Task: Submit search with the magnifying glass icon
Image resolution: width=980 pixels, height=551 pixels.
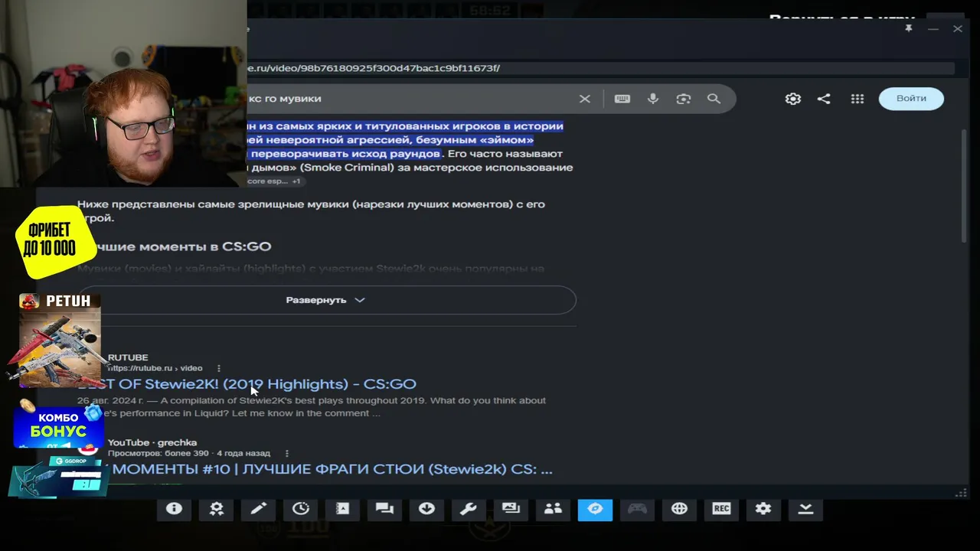Action: pos(714,99)
